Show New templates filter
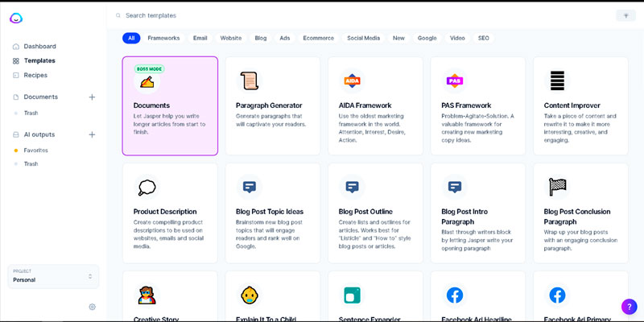The image size is (644, 322). (x=398, y=38)
